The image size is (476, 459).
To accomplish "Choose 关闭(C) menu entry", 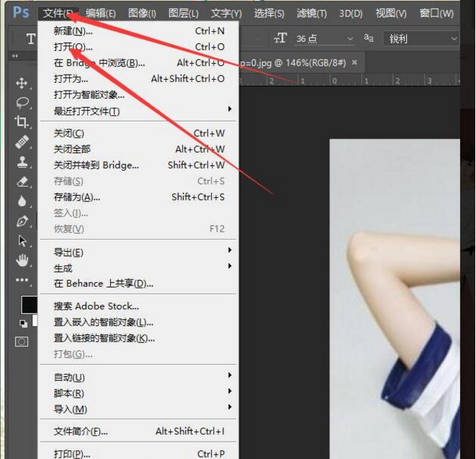I will [138, 133].
